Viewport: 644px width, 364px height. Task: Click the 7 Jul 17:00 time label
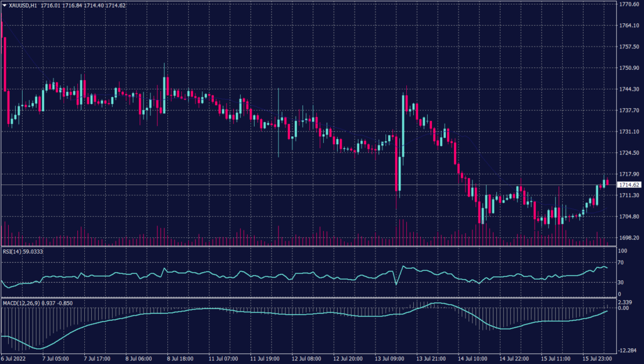click(98, 359)
